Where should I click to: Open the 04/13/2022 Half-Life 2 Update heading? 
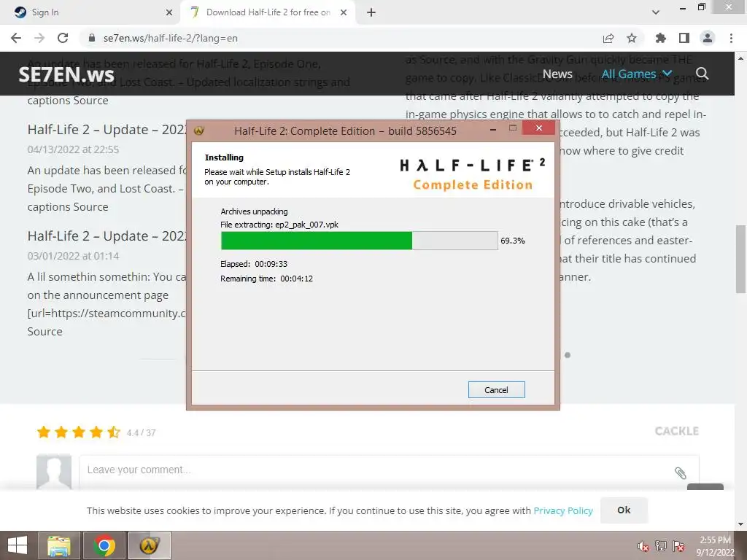pyautogui.click(x=107, y=130)
